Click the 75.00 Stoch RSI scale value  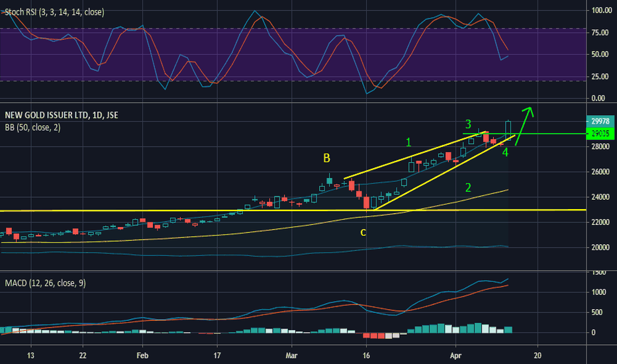(x=600, y=32)
